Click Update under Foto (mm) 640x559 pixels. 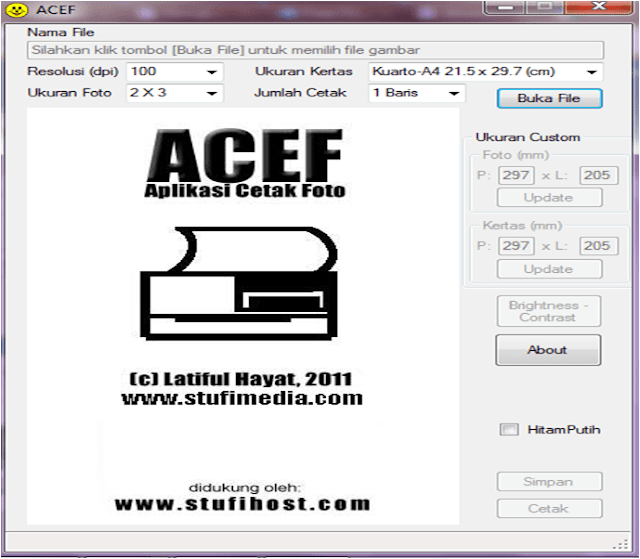pos(549,198)
